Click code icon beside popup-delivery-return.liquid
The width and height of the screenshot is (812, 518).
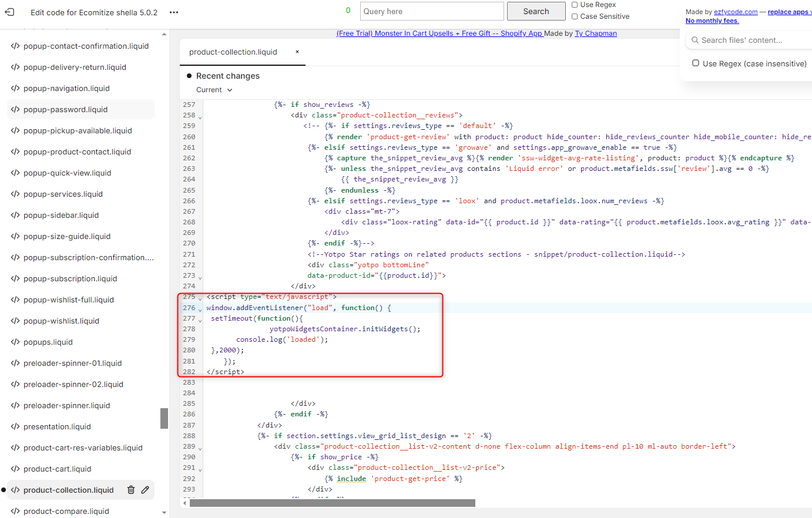15,67
